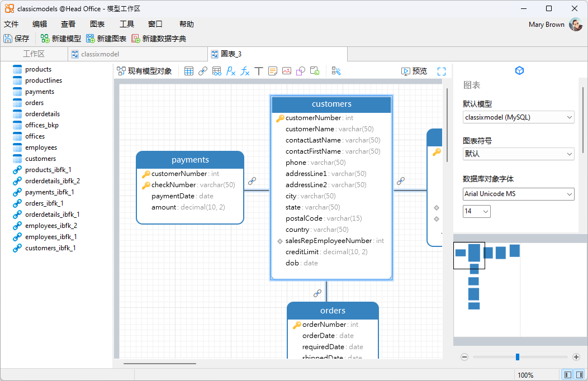Open the 默认模型 dropdown showing classixmodel (MySQL)
588x381 pixels.
518,117
